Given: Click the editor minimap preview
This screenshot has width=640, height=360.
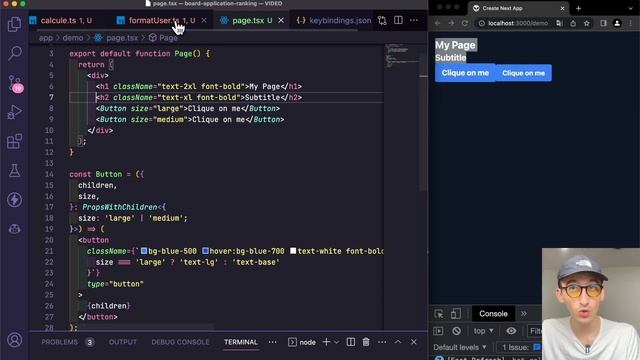Looking at the screenshot, I should click(401, 55).
